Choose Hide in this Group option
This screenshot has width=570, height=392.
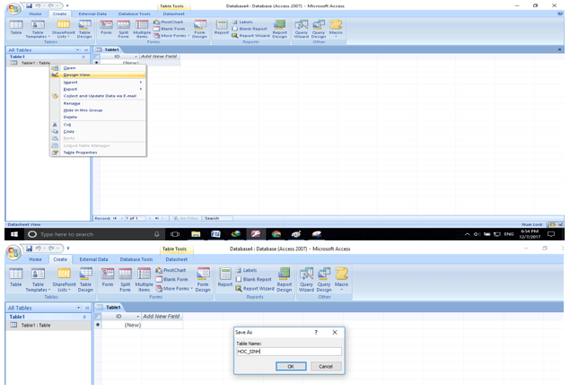coord(83,109)
